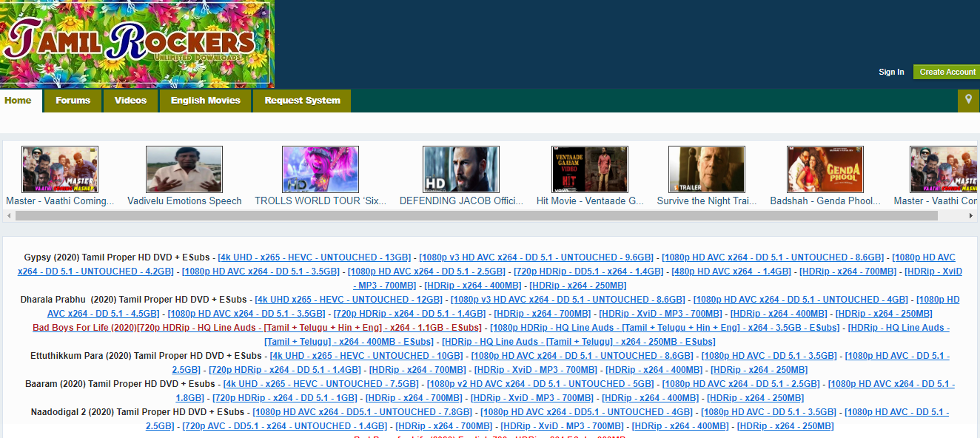Image resolution: width=980 pixels, height=438 pixels.
Task: Open Baaram 4k UHD x265 7.5GB link
Action: [x=320, y=384]
